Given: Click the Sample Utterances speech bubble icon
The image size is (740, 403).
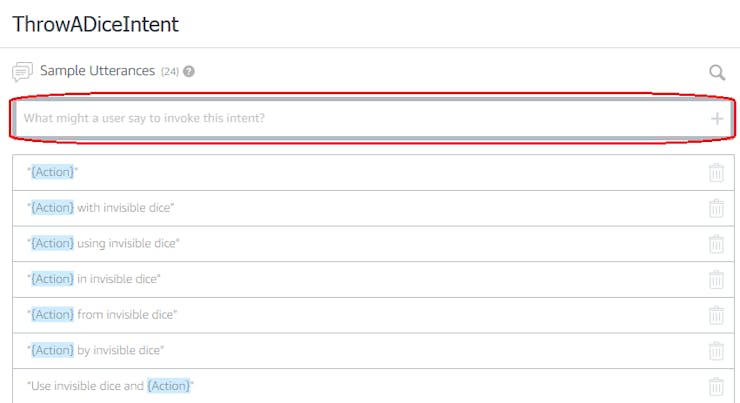Looking at the screenshot, I should click(x=22, y=72).
